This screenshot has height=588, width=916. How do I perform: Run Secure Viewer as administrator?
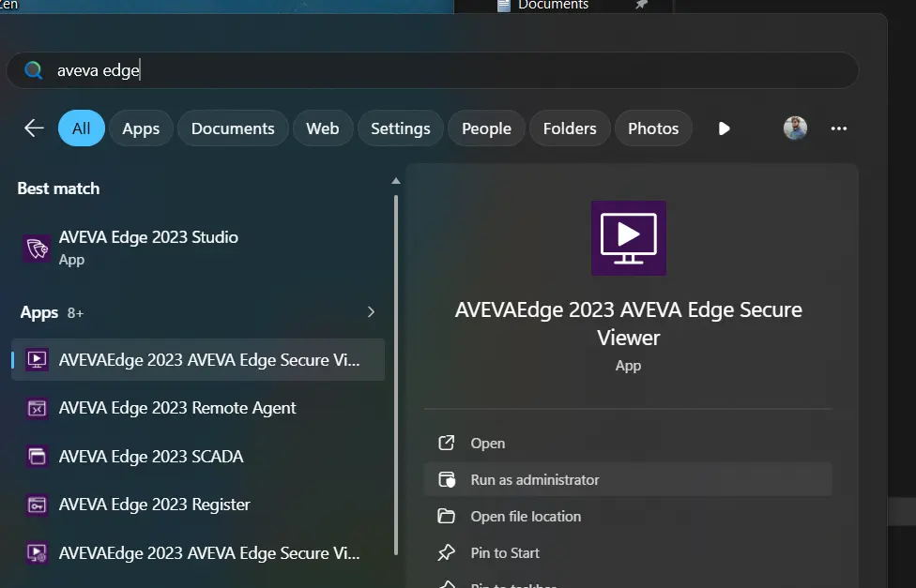click(535, 478)
